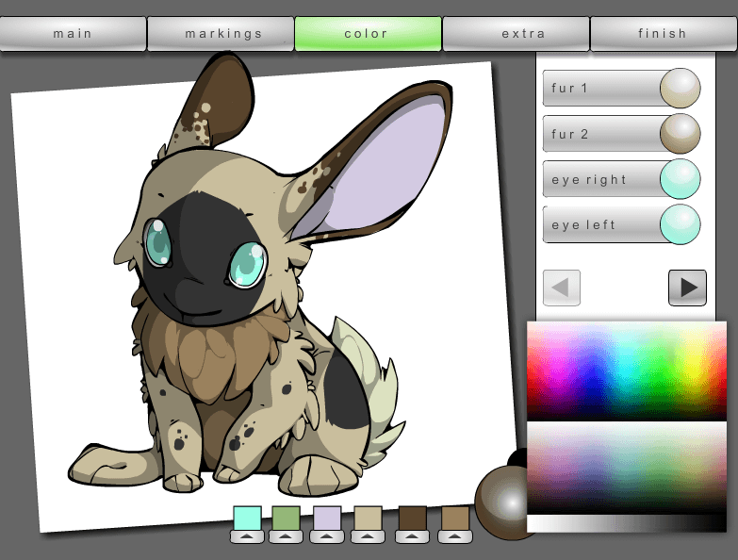Click arrow under the tan swatch
The width and height of the screenshot is (738, 560).
click(368, 536)
